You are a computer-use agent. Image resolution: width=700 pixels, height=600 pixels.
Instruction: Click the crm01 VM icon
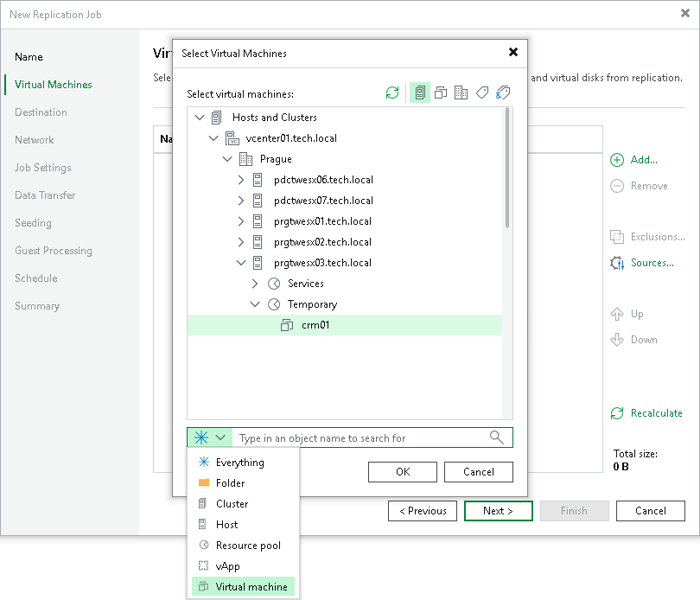click(287, 325)
